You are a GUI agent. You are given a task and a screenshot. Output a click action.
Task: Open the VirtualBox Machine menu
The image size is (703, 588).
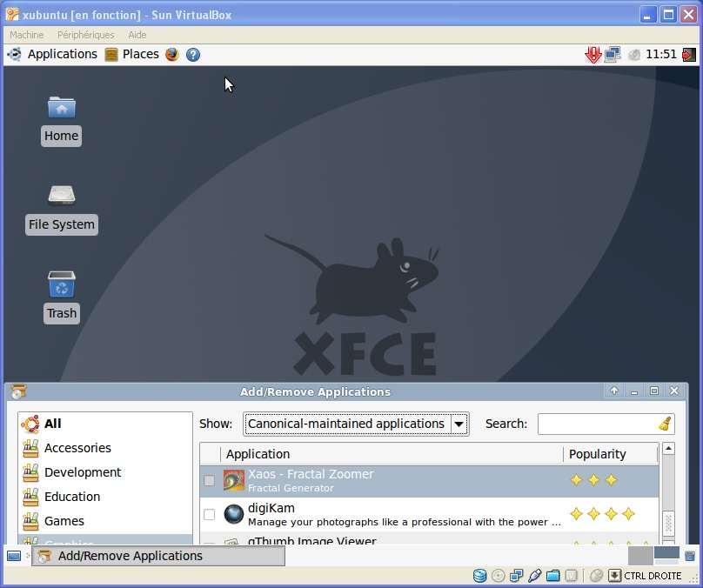[x=26, y=35]
